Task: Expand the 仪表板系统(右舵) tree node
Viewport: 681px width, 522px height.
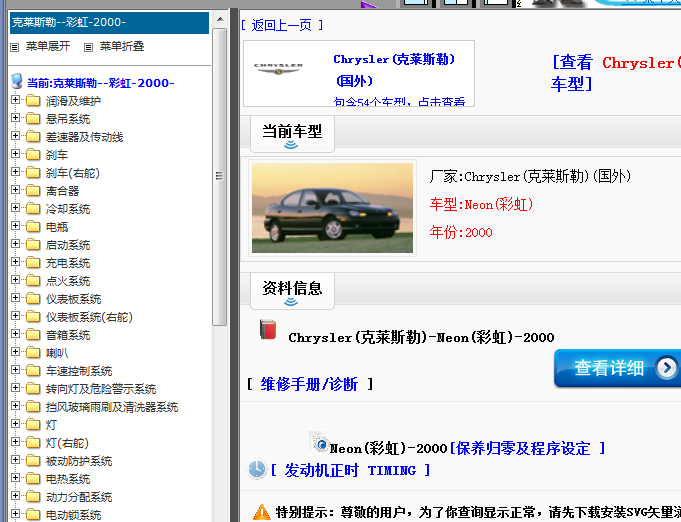Action: coord(16,316)
